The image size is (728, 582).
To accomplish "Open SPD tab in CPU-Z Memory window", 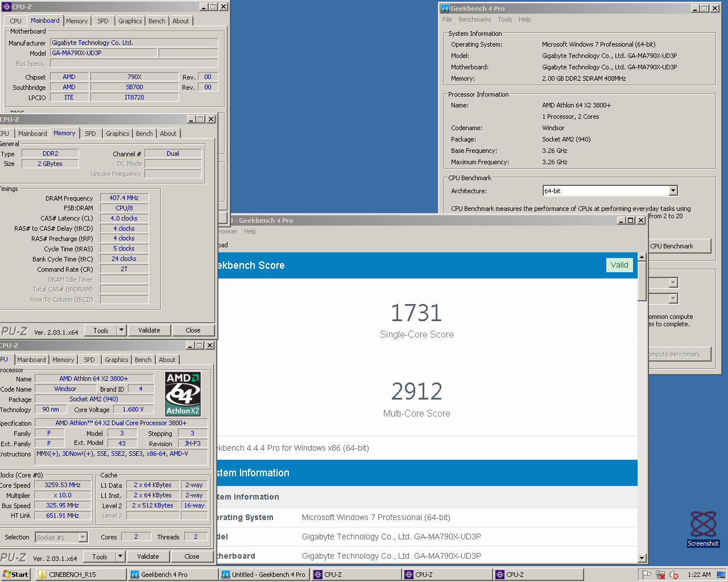I will point(90,134).
